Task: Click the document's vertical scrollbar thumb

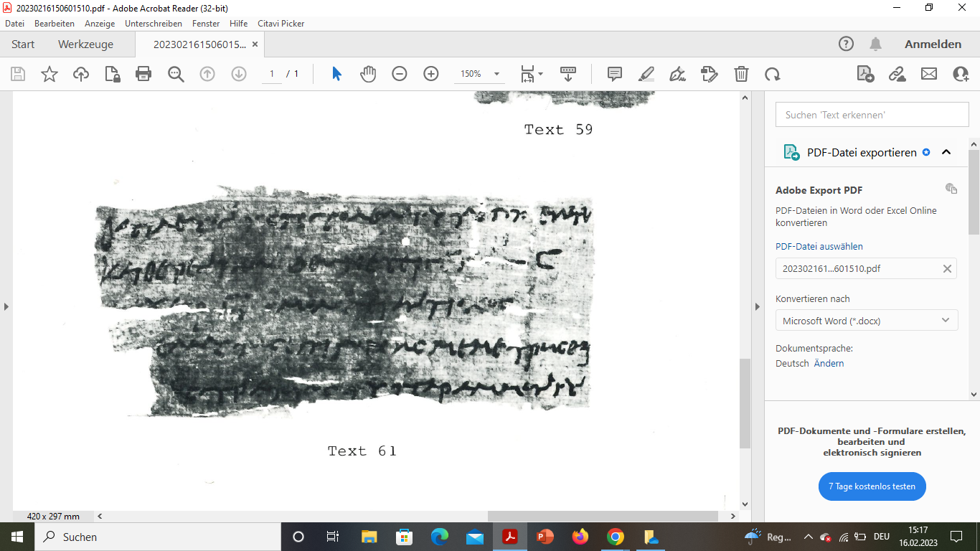Action: pyautogui.click(x=745, y=403)
